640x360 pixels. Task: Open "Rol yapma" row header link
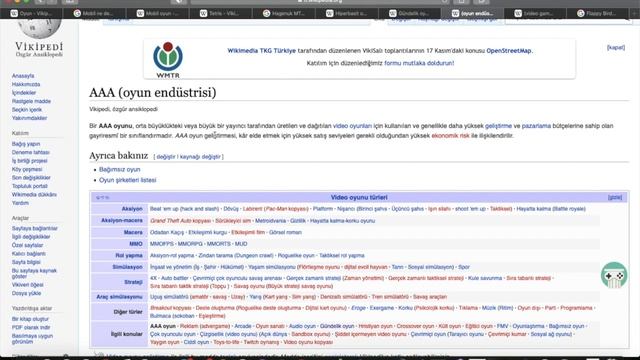(129, 256)
